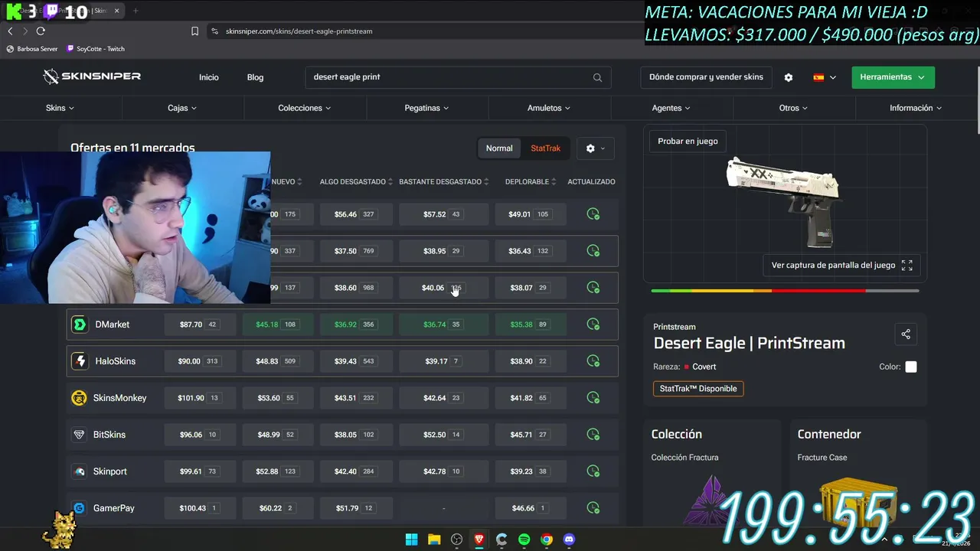Screen dimensions: 980x551
Task: Go back in the browser
Action: pos(10,31)
